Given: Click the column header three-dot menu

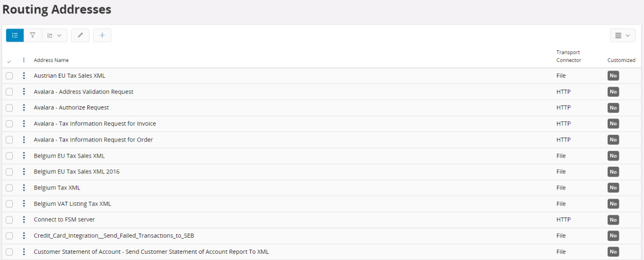Looking at the screenshot, I should 24,60.
